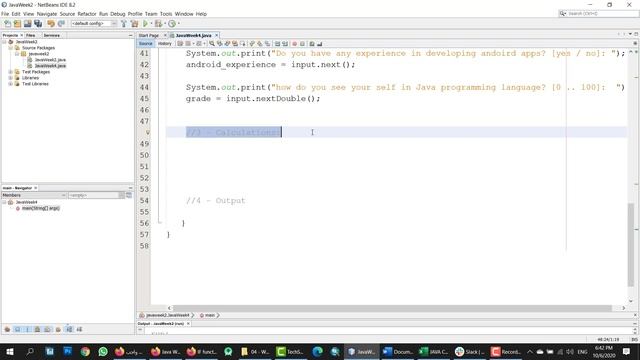Image resolution: width=640 pixels, height=360 pixels.
Task: Click the first Navigator filter icon at bottom
Action: 7,329
